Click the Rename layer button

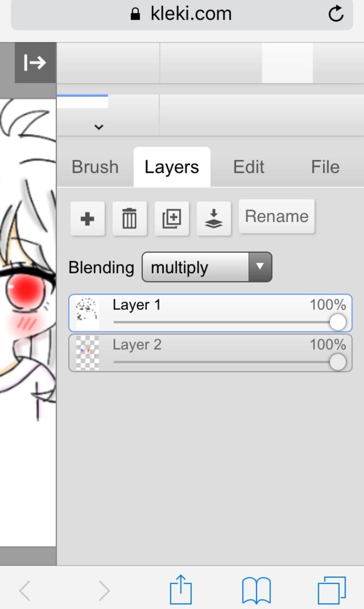tap(277, 216)
